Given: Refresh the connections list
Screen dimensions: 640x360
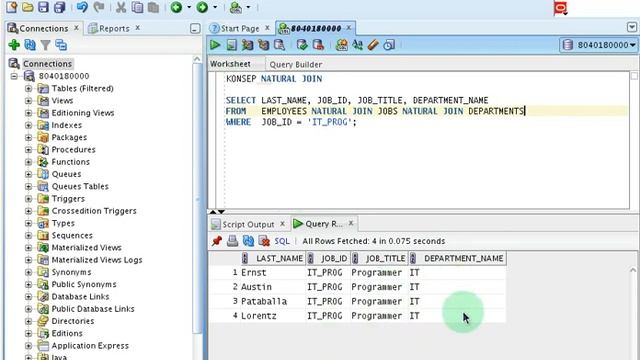Looking at the screenshot, I should 30,45.
